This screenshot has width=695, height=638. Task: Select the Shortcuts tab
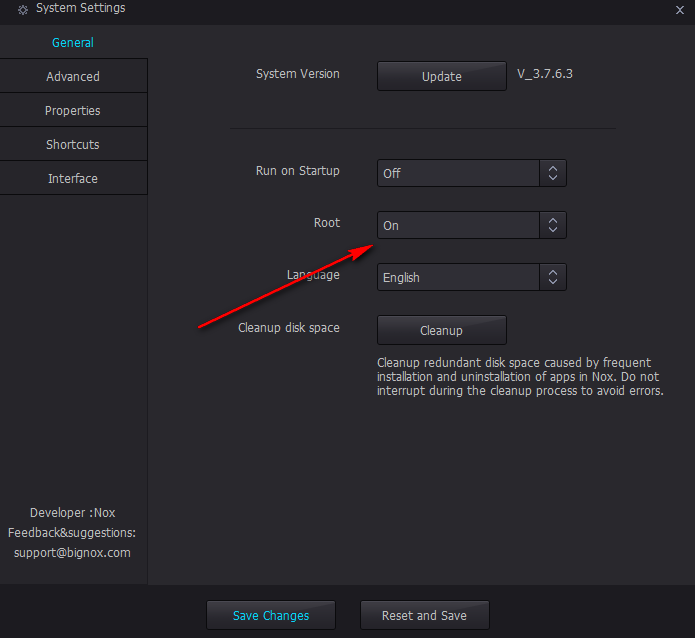[x=73, y=144]
